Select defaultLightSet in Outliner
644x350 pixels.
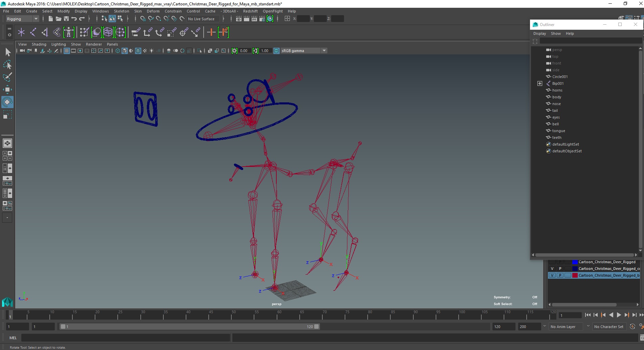(x=566, y=144)
